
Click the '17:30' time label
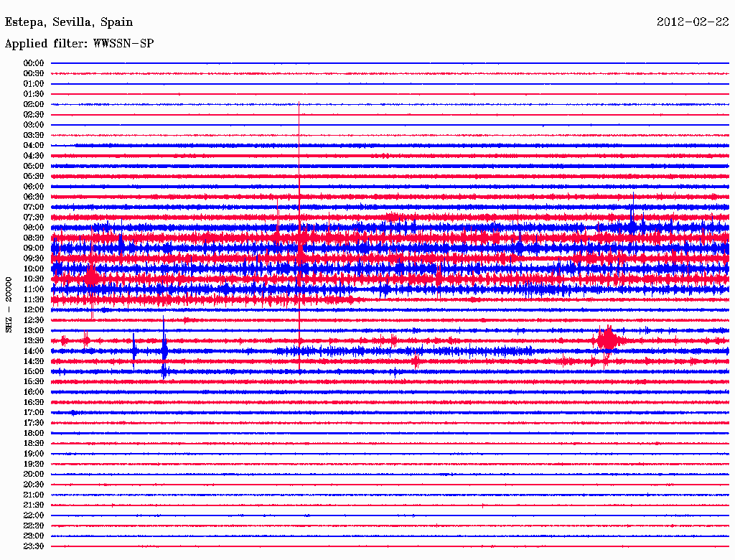click(x=33, y=423)
